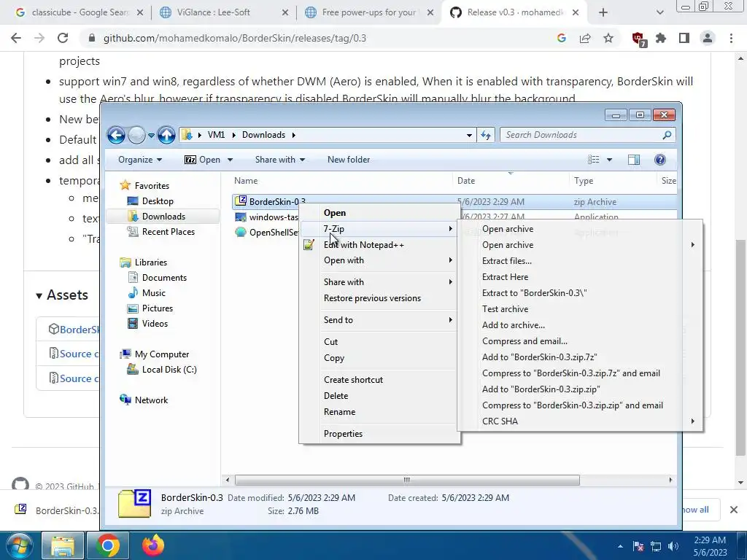Toggle the preview pane icon in Explorer
The image size is (747, 560).
(x=634, y=160)
